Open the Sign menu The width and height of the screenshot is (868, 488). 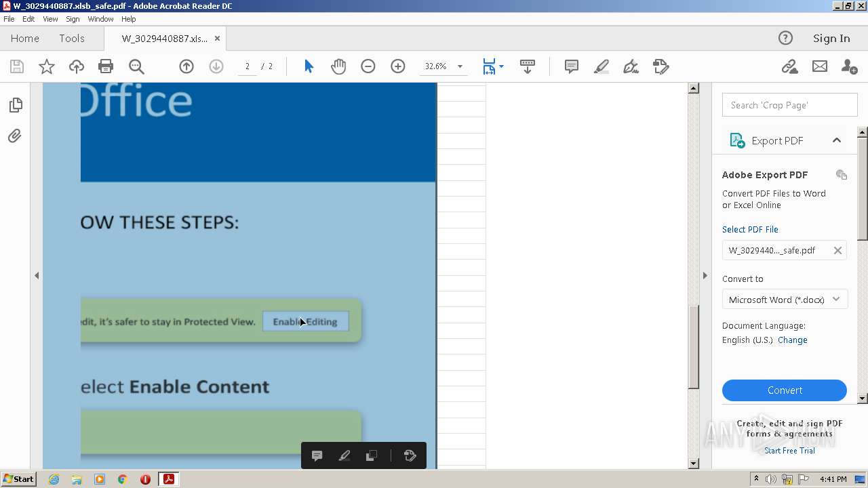point(73,19)
